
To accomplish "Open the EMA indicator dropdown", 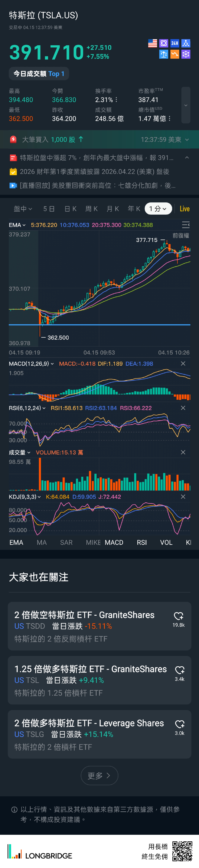I will (17, 225).
